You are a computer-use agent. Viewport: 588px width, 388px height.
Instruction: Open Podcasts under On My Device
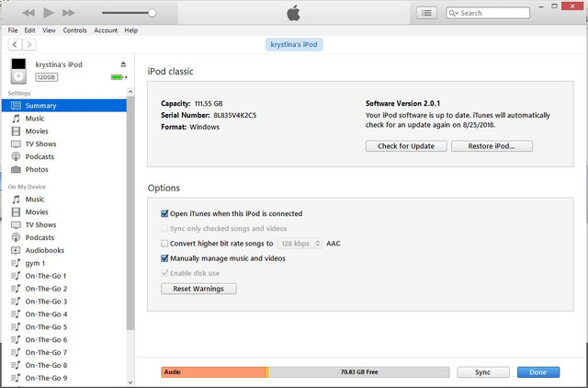click(64, 237)
